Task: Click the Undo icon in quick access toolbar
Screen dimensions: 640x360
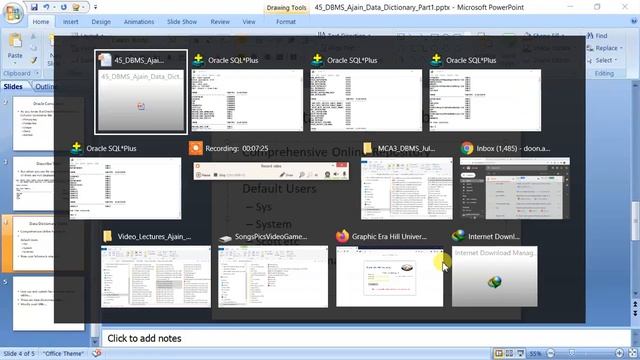Action: (46, 7)
